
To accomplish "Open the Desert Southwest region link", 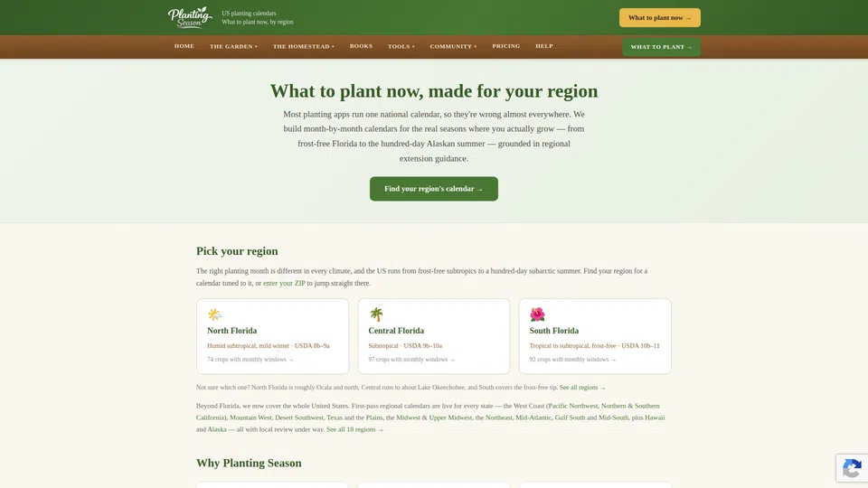I will pyautogui.click(x=299, y=418).
